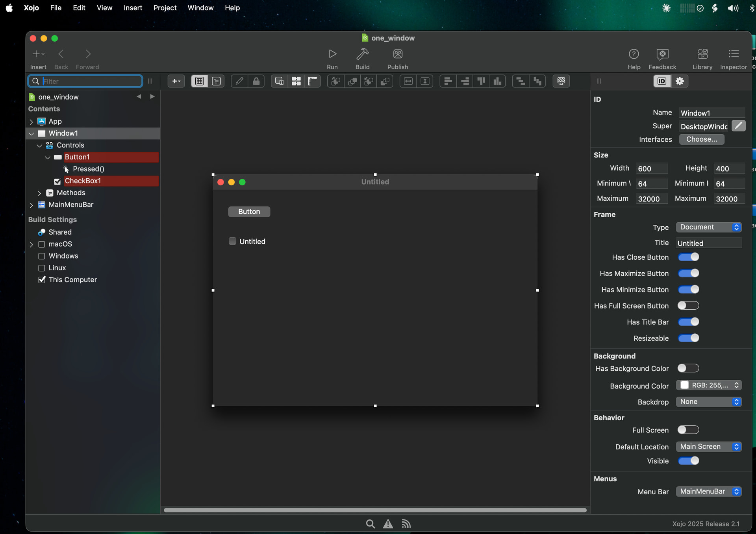Toggle Has Close Button switch
756x534 pixels.
688,257
